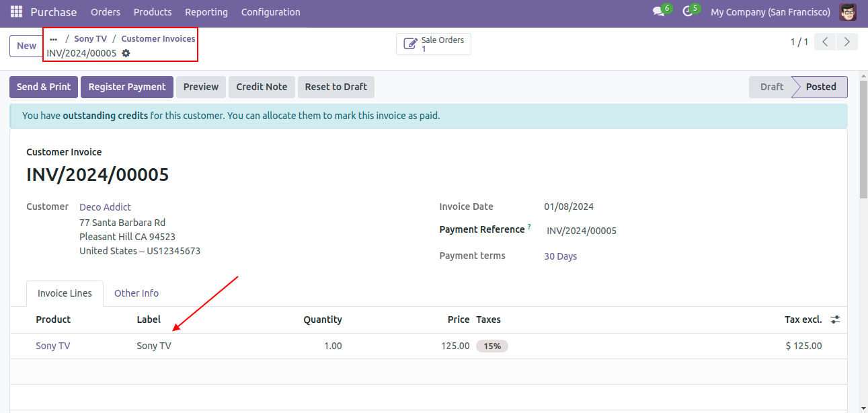
Task: Go to previous record arrow
Action: [x=825, y=42]
